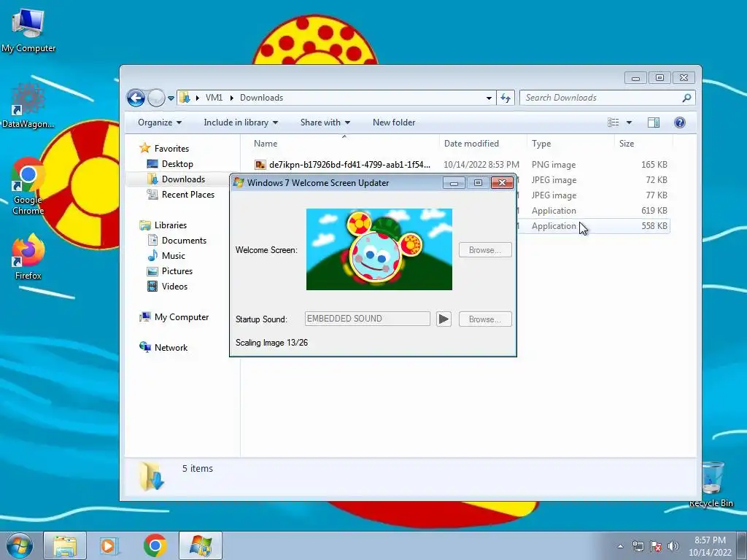Play the startup sound preview
This screenshot has height=560, width=747.
coord(444,319)
